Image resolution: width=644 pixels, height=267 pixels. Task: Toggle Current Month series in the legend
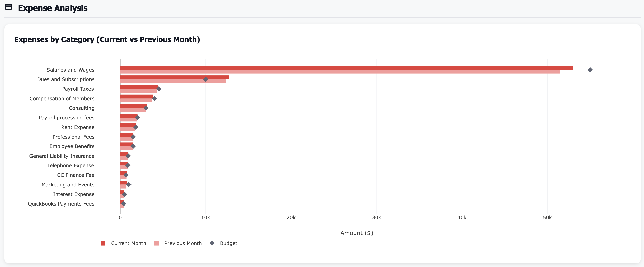(x=128, y=243)
